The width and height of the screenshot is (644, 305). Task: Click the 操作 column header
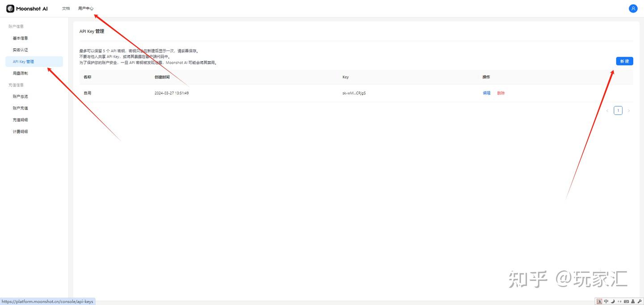(486, 77)
